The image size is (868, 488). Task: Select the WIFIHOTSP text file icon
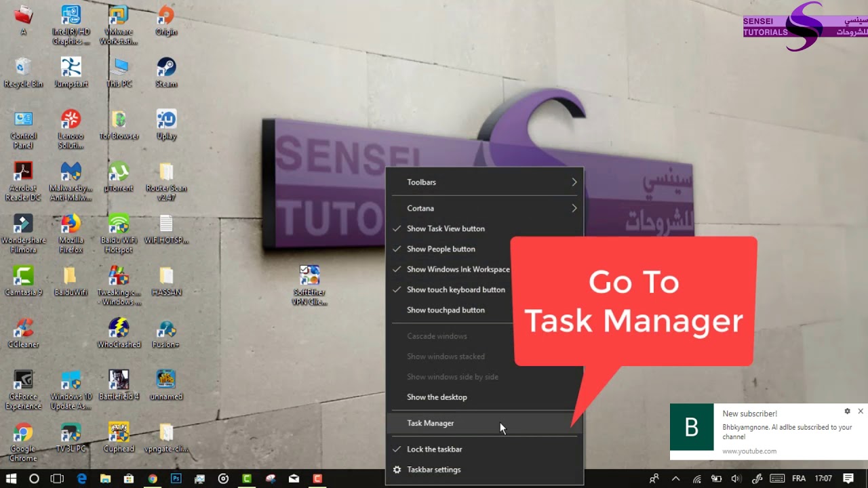[166, 229]
